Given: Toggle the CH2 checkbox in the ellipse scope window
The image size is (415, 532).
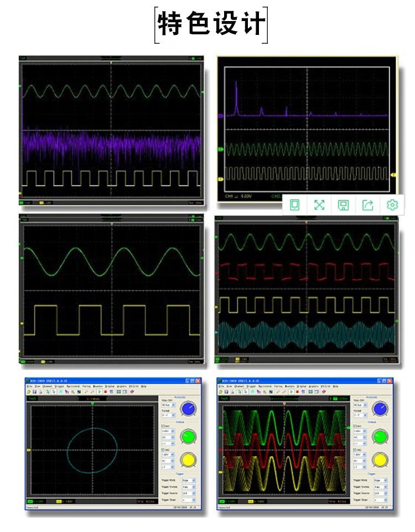Looking at the screenshot, I should tap(163, 450).
